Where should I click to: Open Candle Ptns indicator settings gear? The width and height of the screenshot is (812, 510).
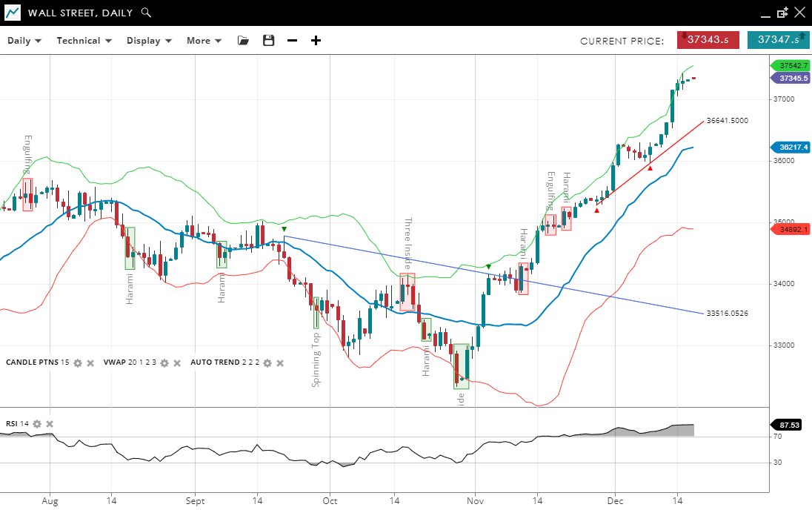77,363
